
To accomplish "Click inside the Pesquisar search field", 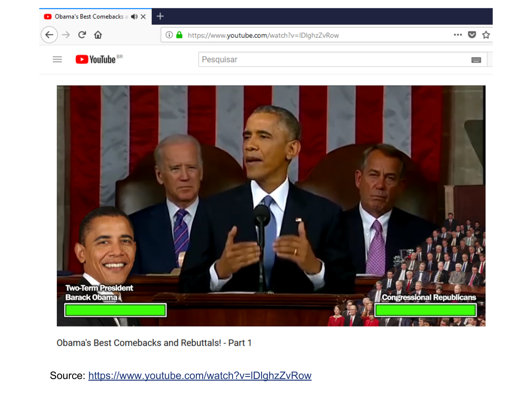I will 332,60.
